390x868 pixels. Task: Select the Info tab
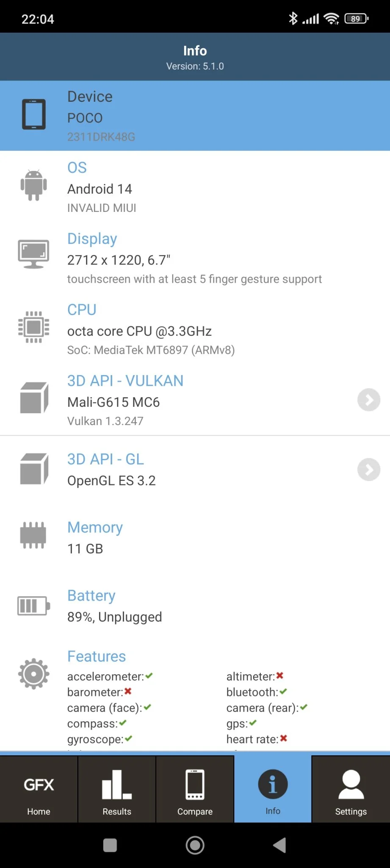pos(273,790)
